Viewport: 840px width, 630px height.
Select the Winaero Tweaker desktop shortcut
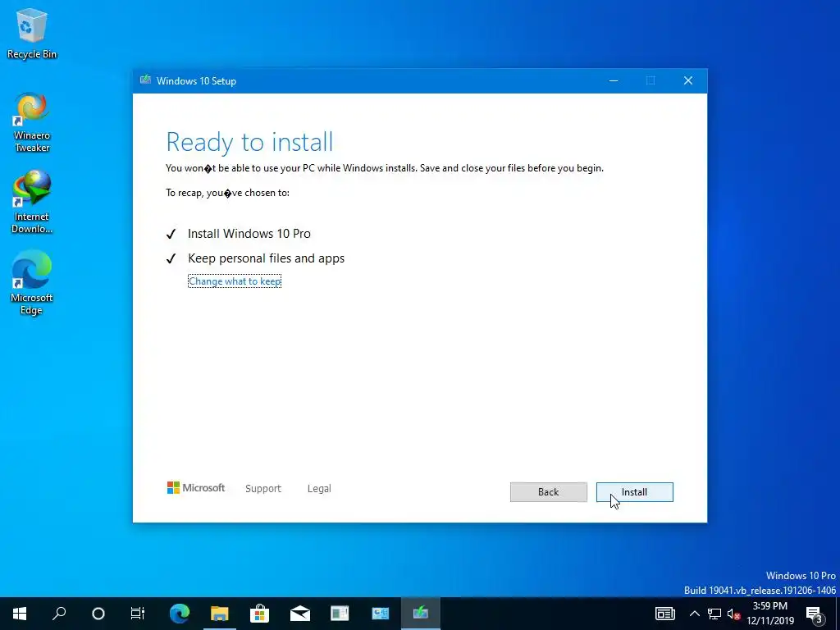click(x=32, y=123)
